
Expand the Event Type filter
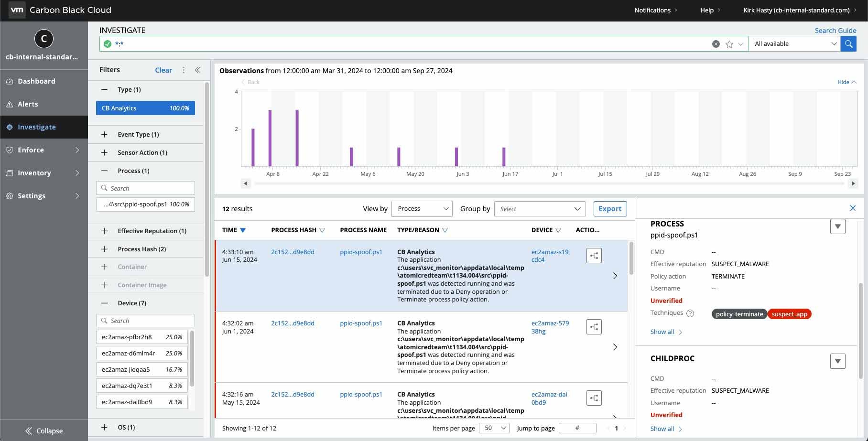pyautogui.click(x=104, y=134)
